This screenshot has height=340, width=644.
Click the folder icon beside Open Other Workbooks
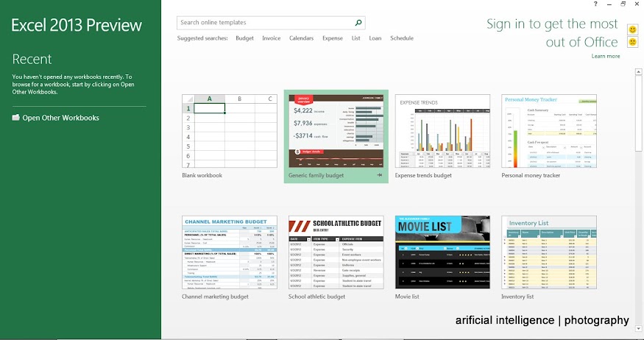pos(15,118)
